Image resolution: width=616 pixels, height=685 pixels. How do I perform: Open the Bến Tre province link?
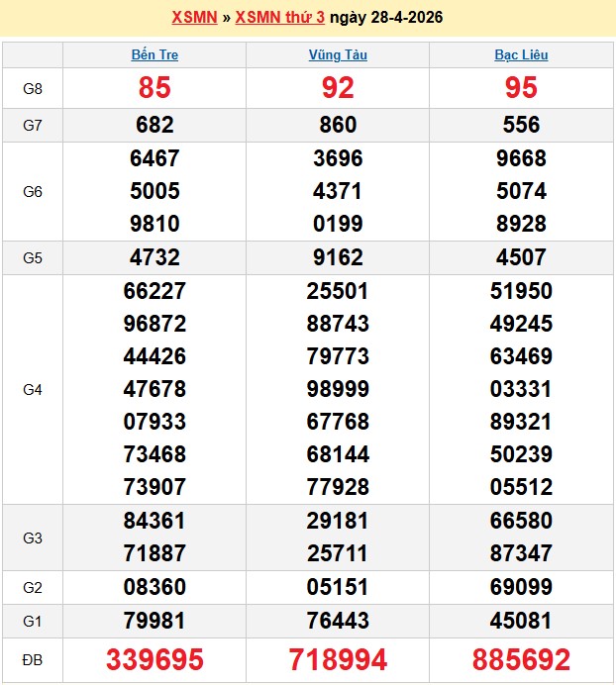(x=154, y=55)
